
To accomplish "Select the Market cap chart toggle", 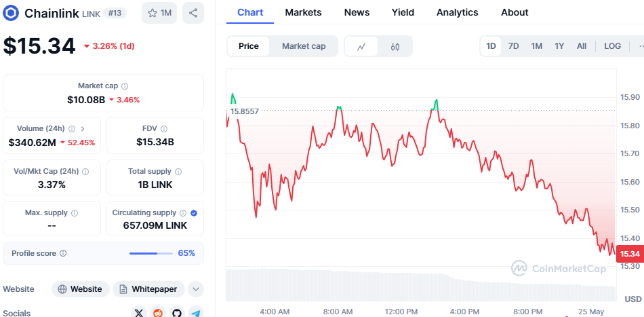I will coord(304,46).
